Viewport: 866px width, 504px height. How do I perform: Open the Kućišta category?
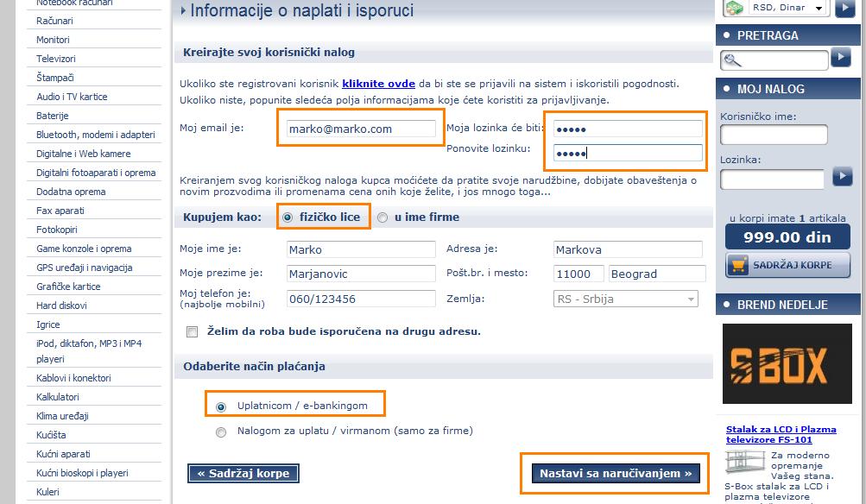tap(51, 435)
